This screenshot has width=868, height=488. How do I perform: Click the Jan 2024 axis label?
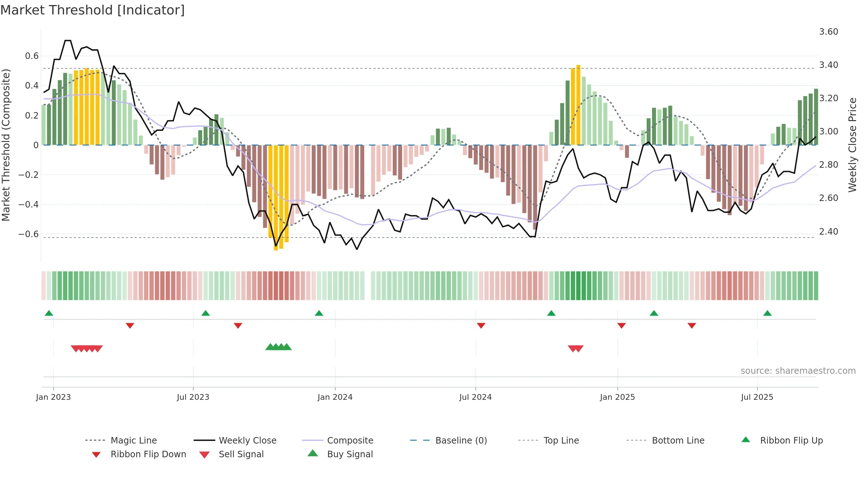coord(335,397)
